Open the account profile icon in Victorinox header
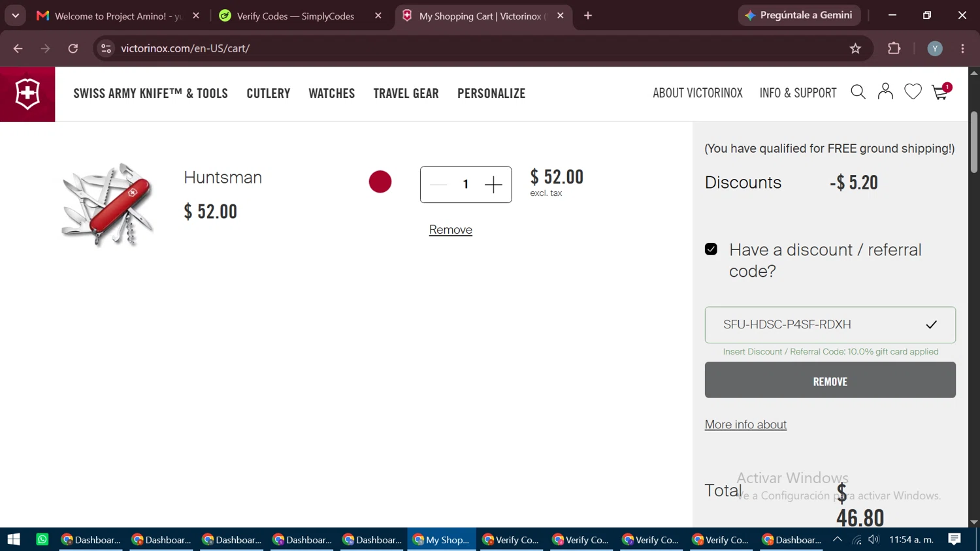 point(885,92)
